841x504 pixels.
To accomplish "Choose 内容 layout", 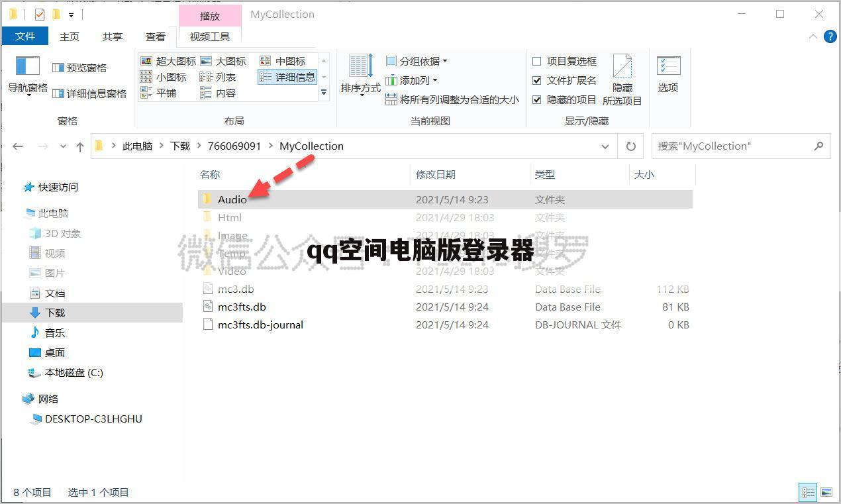I will pos(219,93).
